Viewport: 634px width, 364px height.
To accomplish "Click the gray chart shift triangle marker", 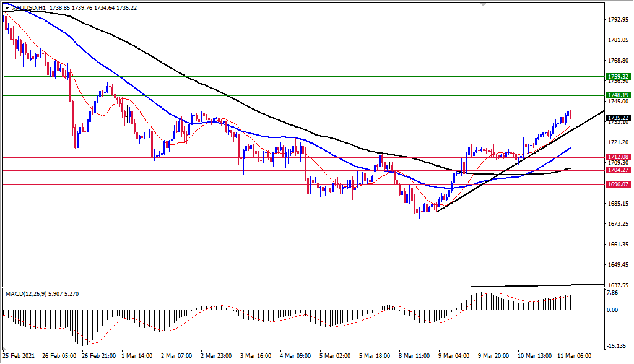I will point(483,4).
